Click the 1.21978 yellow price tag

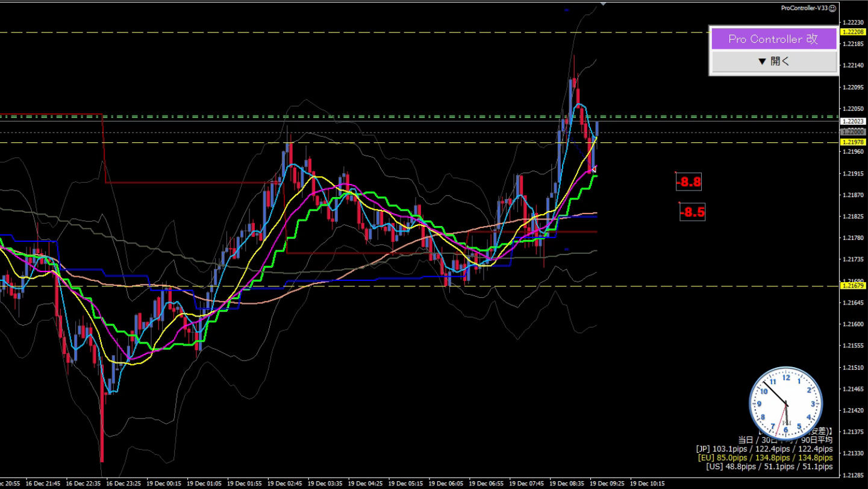852,142
